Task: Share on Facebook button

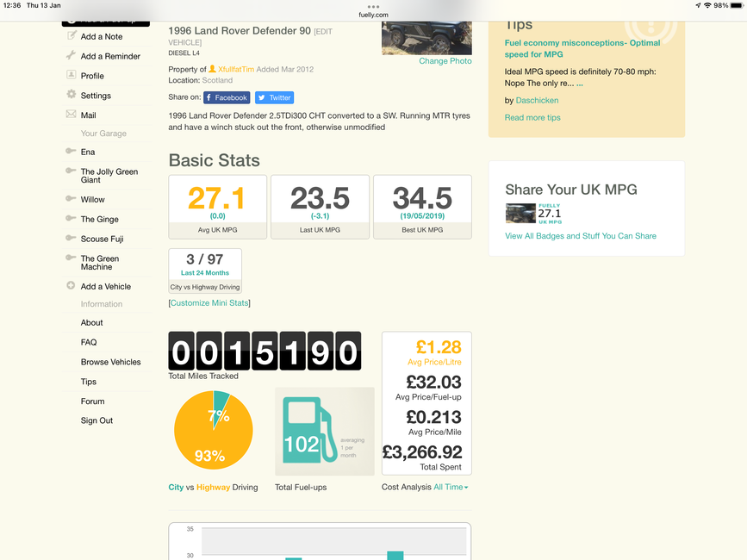Action: click(x=227, y=97)
